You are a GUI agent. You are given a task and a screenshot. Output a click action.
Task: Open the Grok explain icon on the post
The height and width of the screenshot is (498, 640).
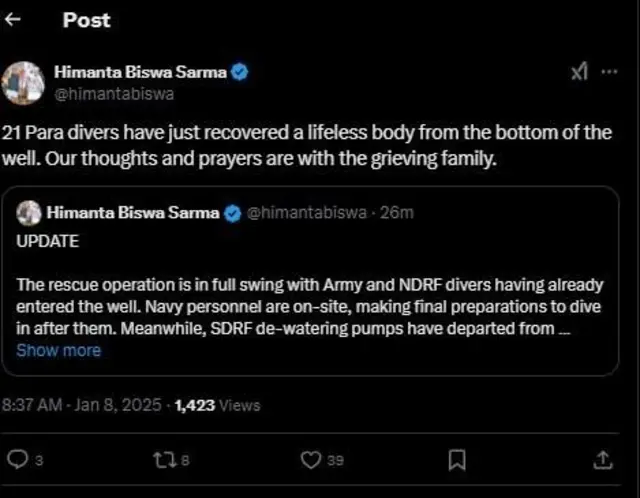pyautogui.click(x=580, y=72)
